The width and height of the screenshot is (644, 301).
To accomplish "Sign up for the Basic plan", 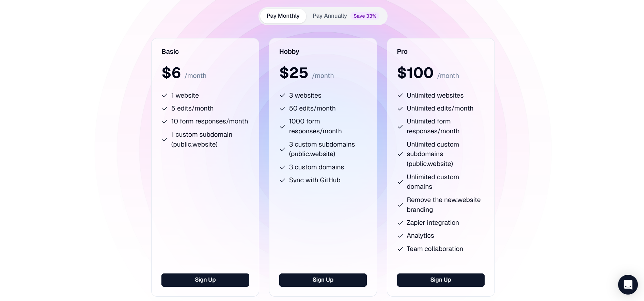I will (x=205, y=280).
